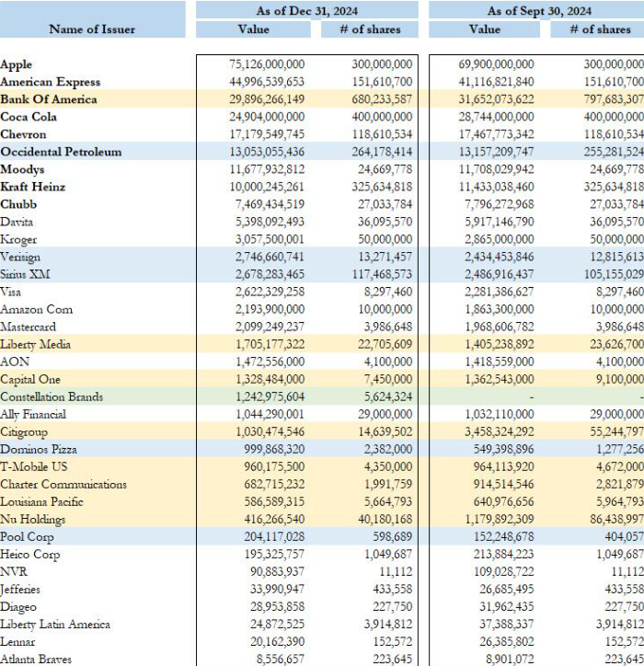Click Coca Cola's value 28,744,000,000

pyautogui.click(x=495, y=117)
